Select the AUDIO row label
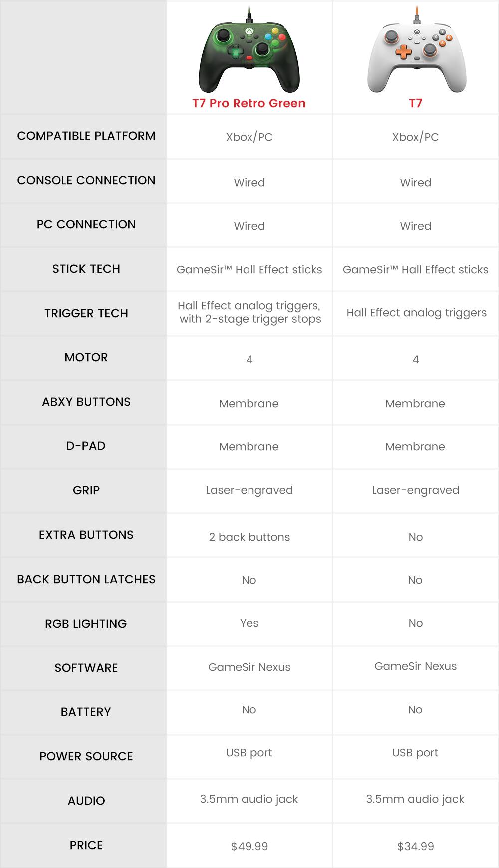Viewport: 499px width, 868px height. click(x=86, y=801)
